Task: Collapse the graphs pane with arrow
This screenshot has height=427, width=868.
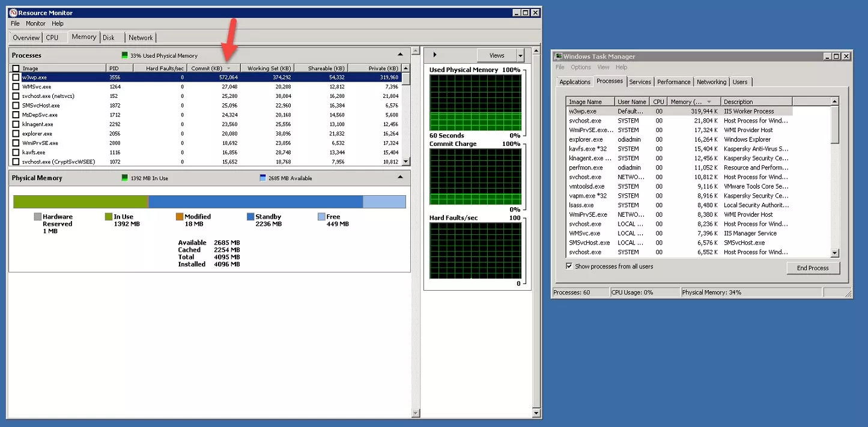Action: pyautogui.click(x=435, y=55)
